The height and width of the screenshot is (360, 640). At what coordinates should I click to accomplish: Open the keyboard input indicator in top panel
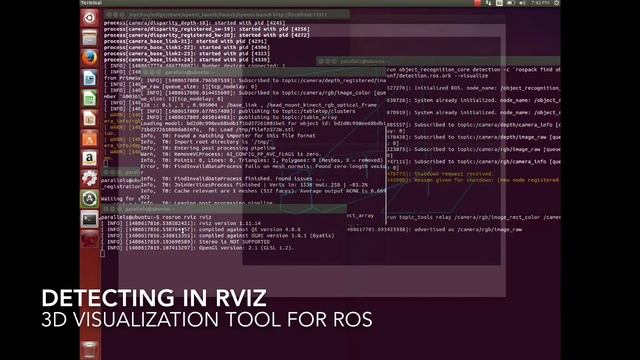click(x=499, y=3)
